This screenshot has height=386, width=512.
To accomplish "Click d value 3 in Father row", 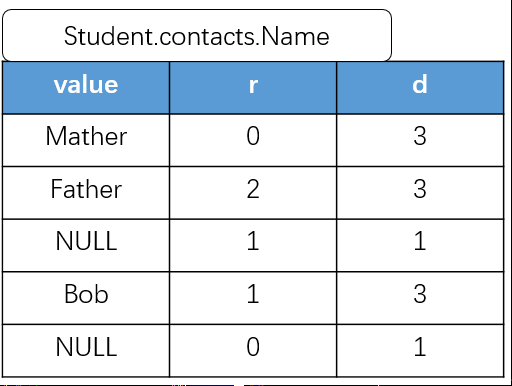I will (420, 193).
